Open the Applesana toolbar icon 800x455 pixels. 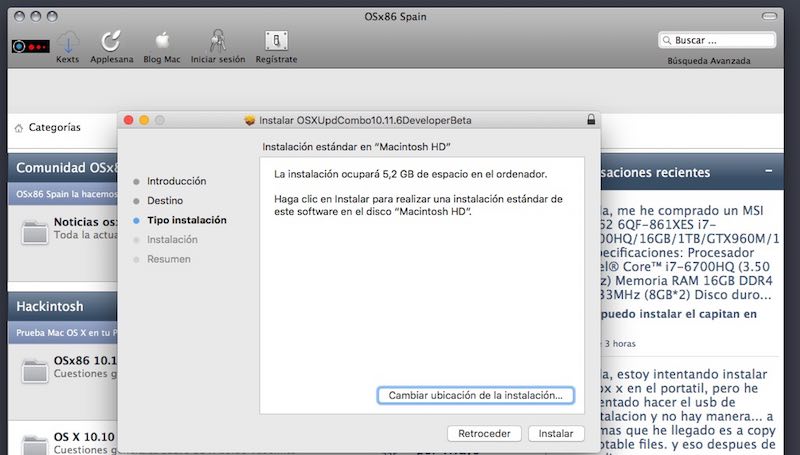pyautogui.click(x=111, y=41)
